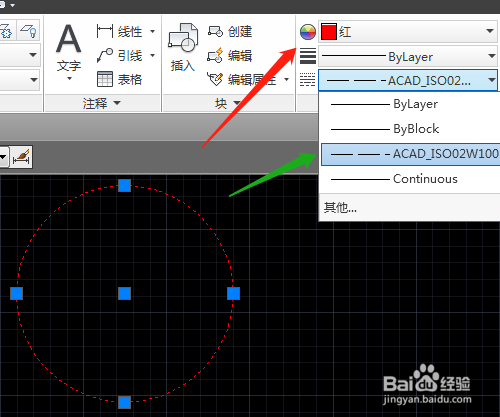This screenshot has width=500, height=417.
Task: Expand the 文字 tool dropdown arrow
Action: 69,79
